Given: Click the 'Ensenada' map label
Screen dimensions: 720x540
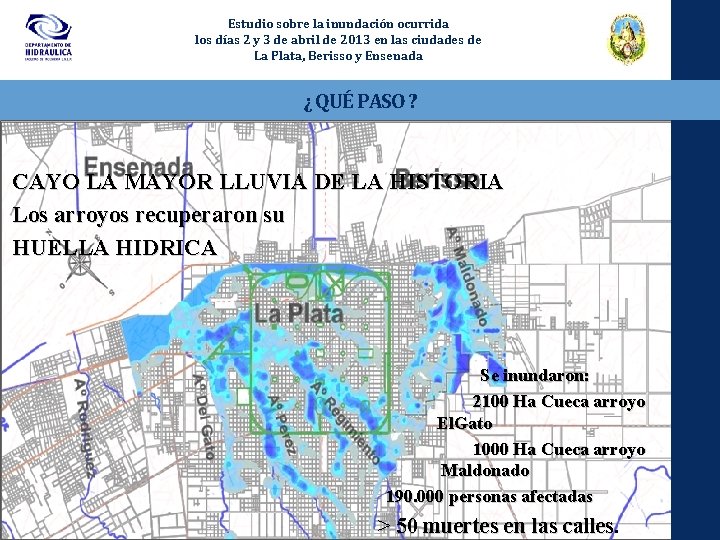Looking at the screenshot, I should pyautogui.click(x=138, y=166).
